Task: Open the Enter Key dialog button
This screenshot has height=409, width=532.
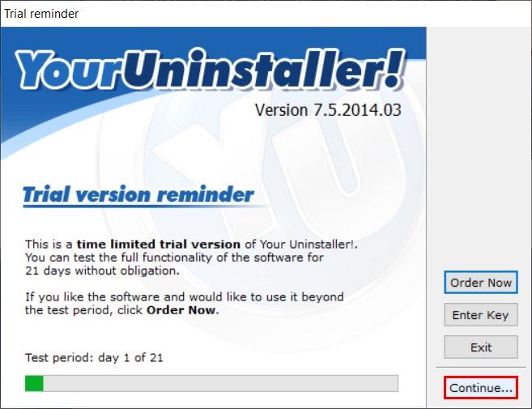Action: coord(481,314)
